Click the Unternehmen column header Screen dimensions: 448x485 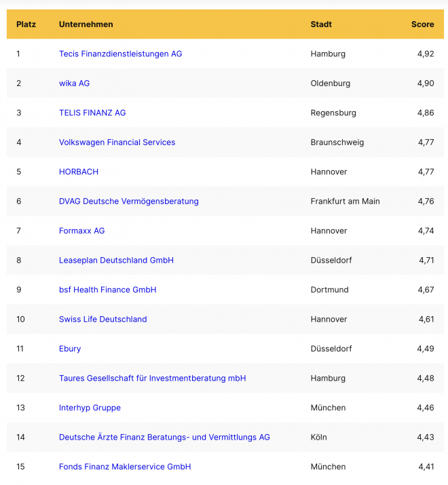pos(86,24)
